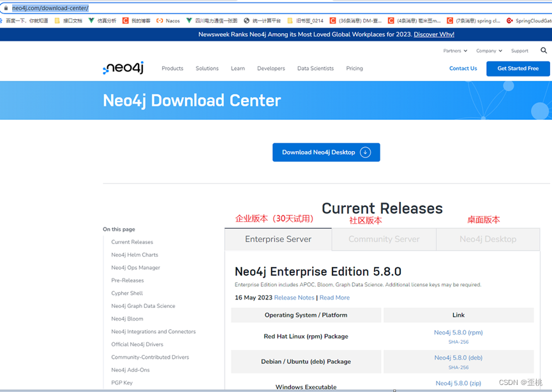Open the Read More link
The height and width of the screenshot is (392, 552).
(334, 298)
